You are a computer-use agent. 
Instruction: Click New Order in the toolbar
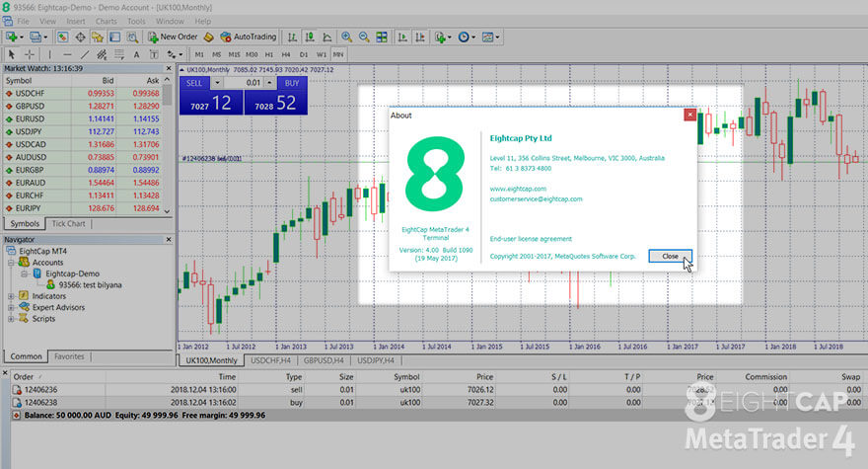(x=173, y=38)
